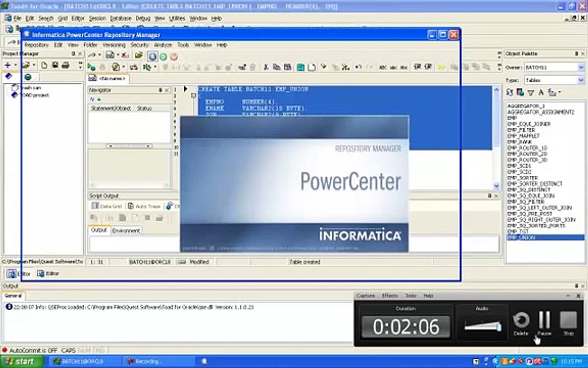
Task: Select TOAD project item in Project Manager tree
Action: 31,96
